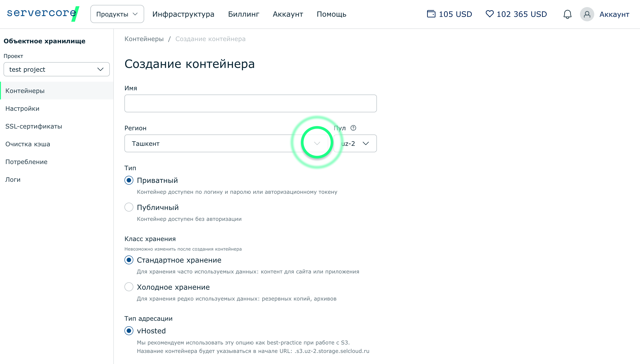The image size is (640, 364).
Task: Open the Биллинг menu
Action: coord(243,14)
